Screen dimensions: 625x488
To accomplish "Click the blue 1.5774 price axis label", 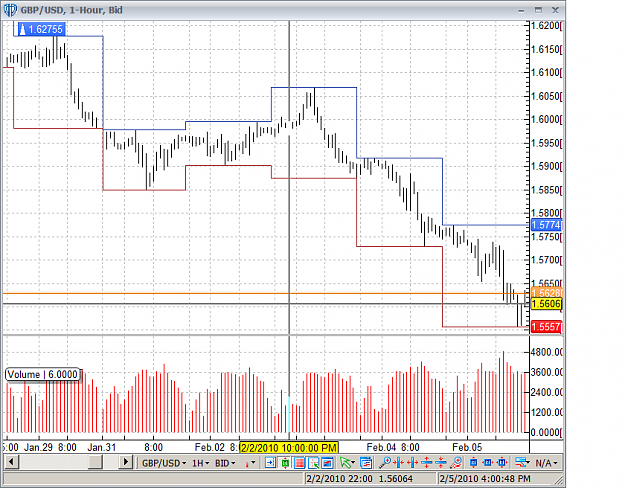I will coord(546,225).
